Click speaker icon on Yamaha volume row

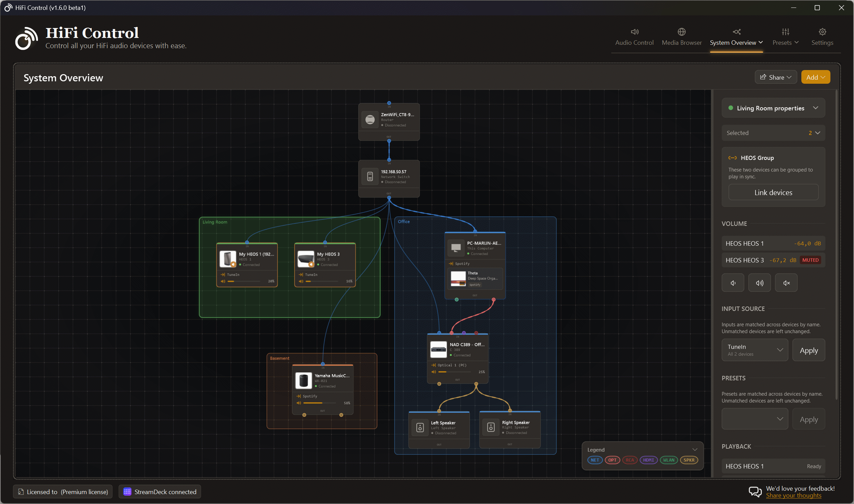click(299, 403)
